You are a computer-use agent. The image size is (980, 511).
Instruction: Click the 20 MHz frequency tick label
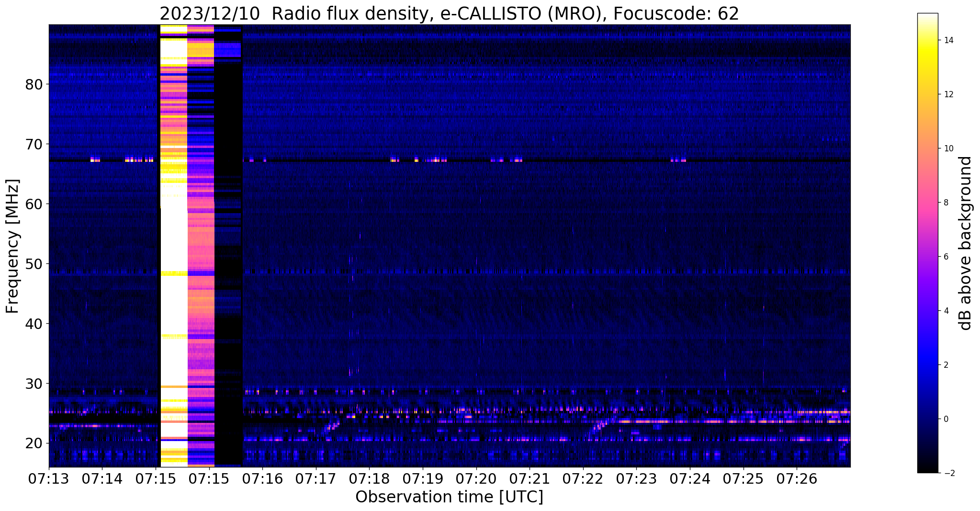[x=34, y=443]
